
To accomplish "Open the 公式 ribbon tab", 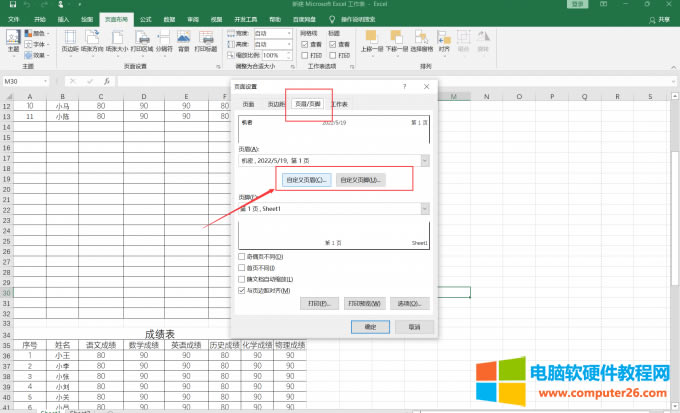I will 146,18.
